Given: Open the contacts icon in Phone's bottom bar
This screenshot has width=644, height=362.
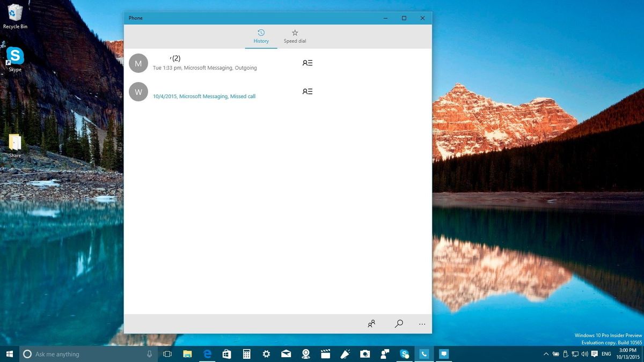Looking at the screenshot, I should [371, 324].
